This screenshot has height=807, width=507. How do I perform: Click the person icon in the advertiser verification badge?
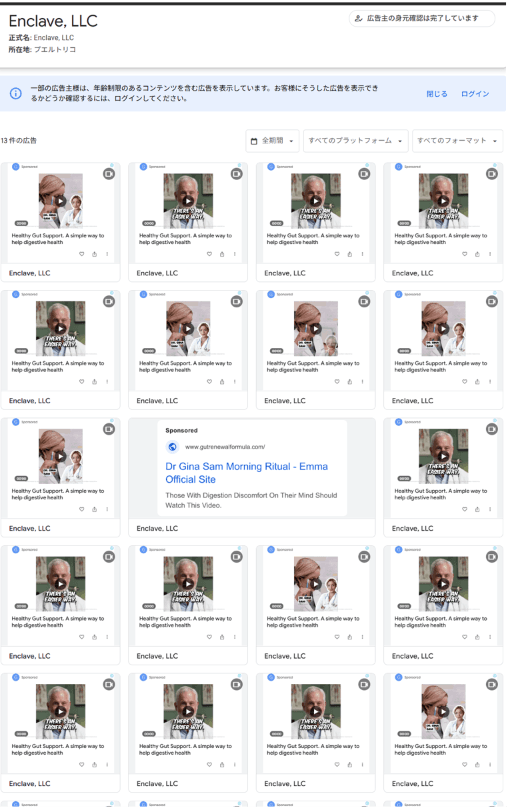(x=359, y=19)
